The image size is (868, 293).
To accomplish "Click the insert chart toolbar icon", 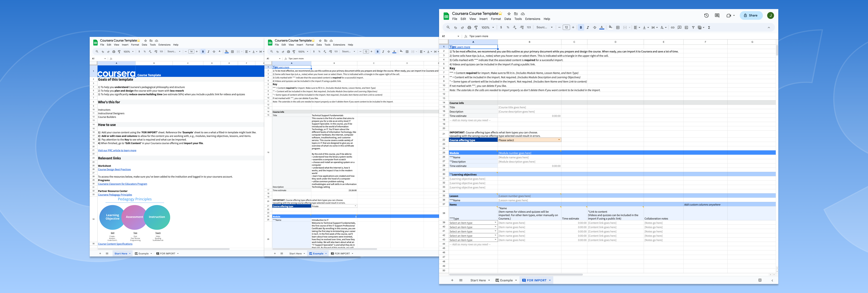I will click(x=686, y=28).
